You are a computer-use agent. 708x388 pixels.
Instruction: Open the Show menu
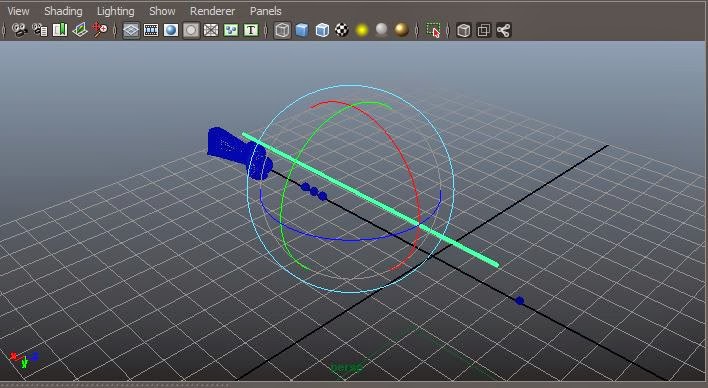(x=162, y=11)
